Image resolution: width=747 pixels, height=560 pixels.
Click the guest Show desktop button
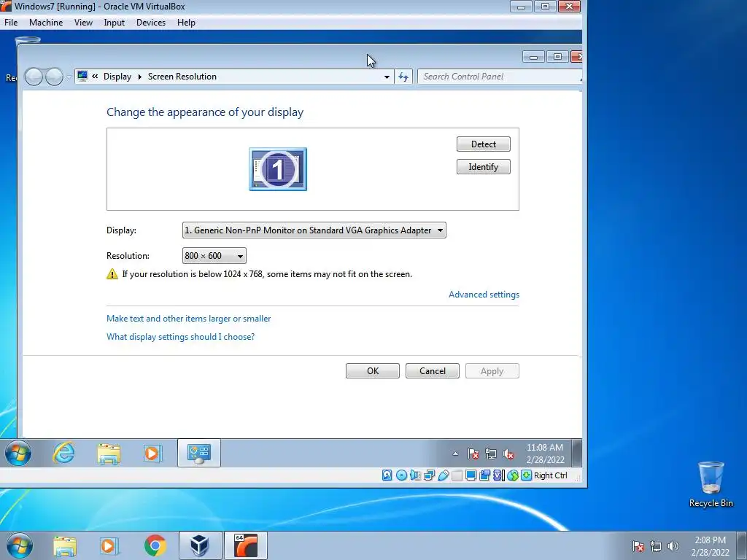point(576,453)
